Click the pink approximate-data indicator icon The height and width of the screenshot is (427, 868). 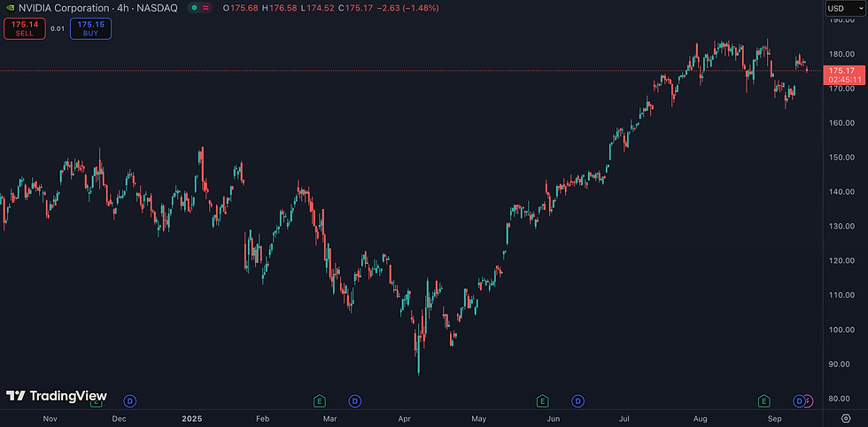pyautogui.click(x=205, y=8)
